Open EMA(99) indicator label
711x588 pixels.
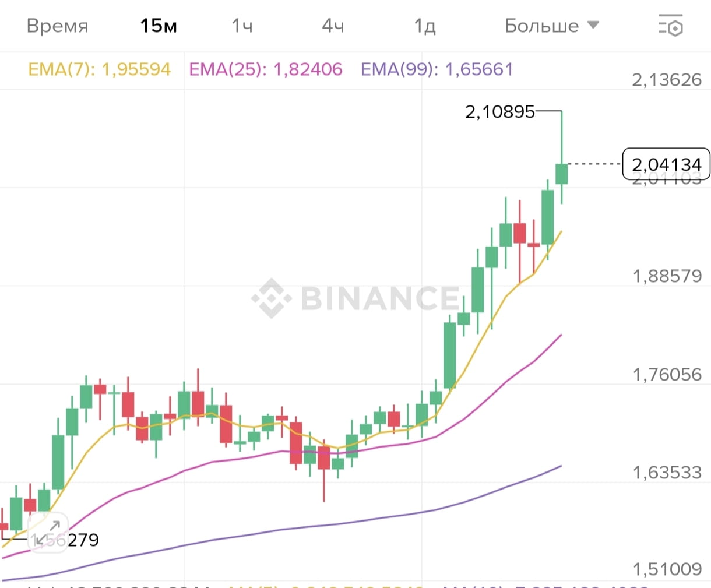tap(437, 69)
